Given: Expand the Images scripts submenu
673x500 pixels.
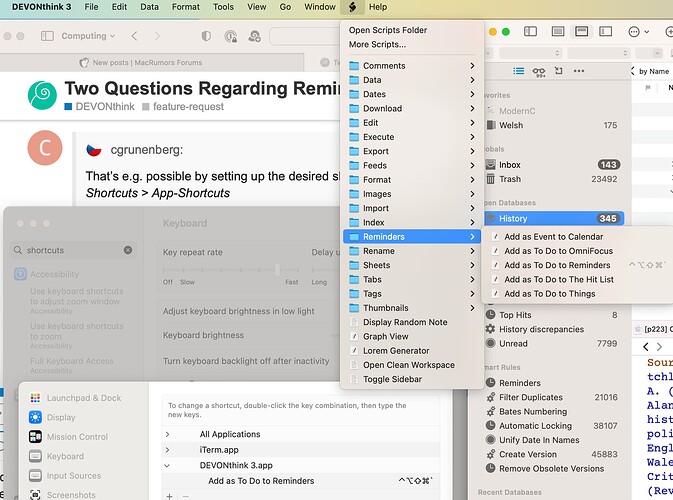Looking at the screenshot, I should (412, 194).
